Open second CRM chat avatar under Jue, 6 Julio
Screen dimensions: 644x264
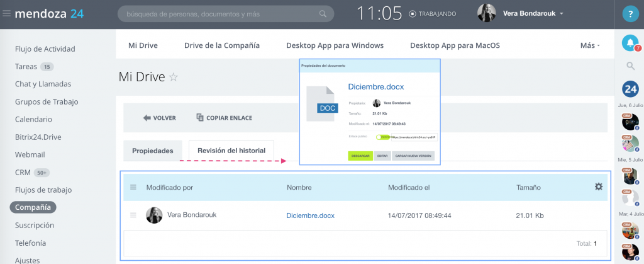click(x=630, y=144)
